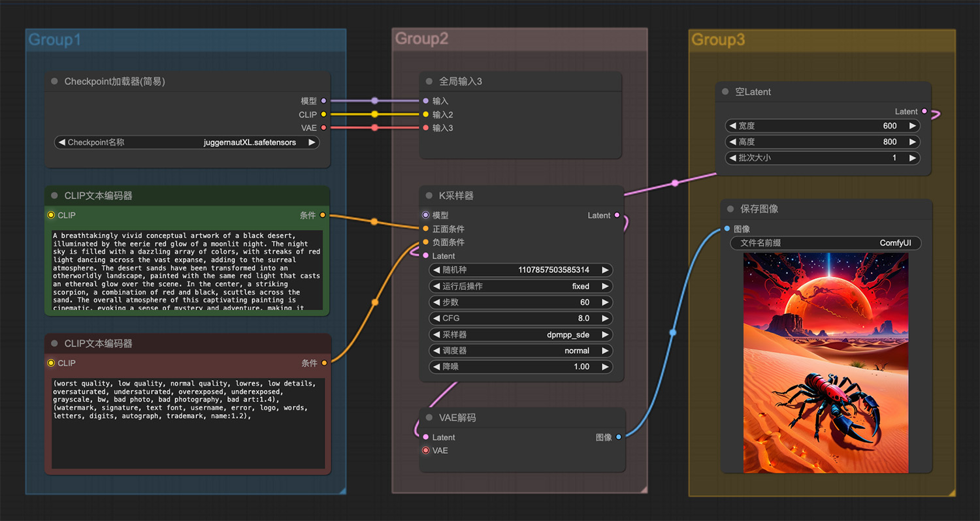The image size is (980, 521).
Task: Select next checkpoint with right arrow on Checkpoint名称
Action: coord(312,142)
